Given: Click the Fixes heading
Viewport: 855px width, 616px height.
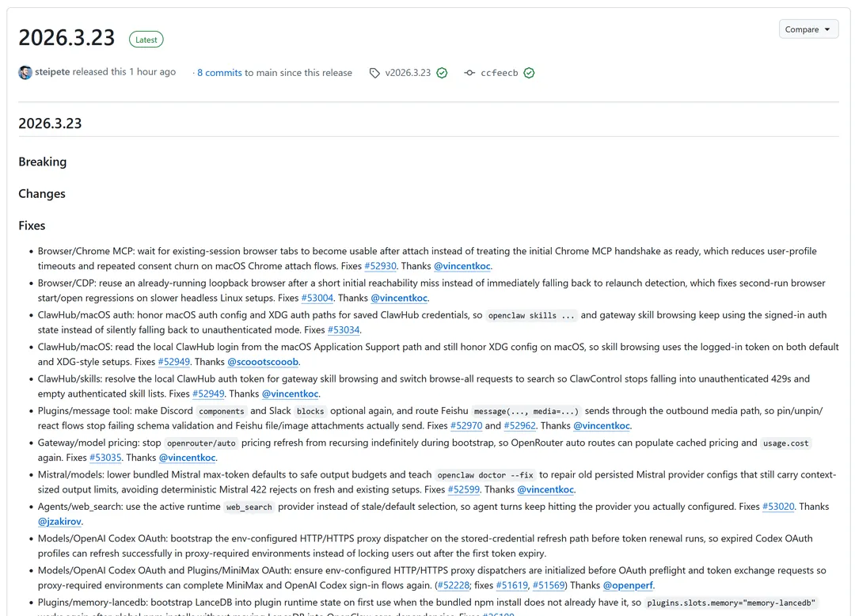Looking at the screenshot, I should [32, 226].
